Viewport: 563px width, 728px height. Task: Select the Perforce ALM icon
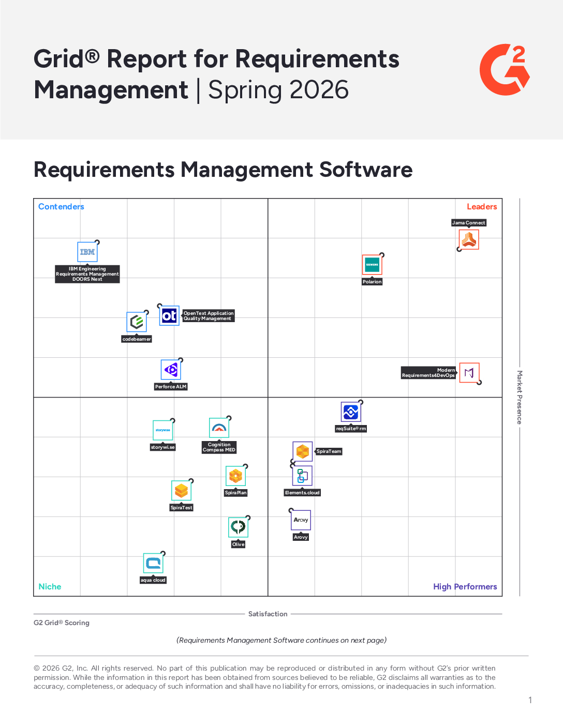[171, 370]
